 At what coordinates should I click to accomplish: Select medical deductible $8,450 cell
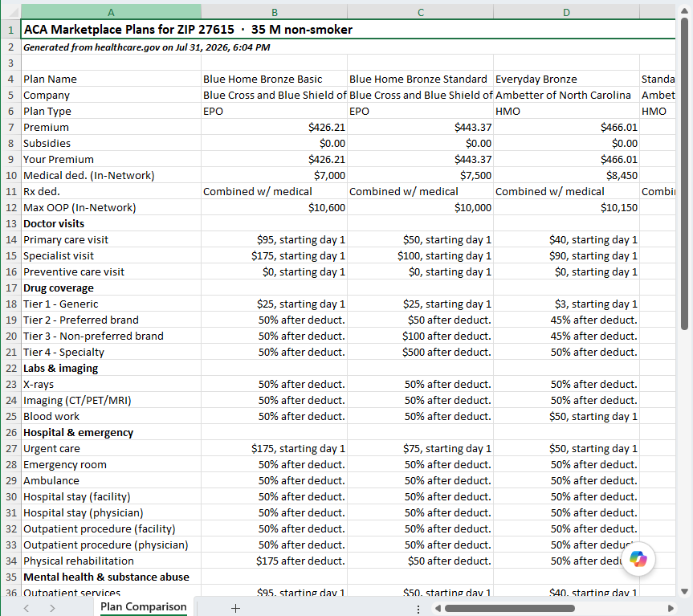tap(567, 175)
